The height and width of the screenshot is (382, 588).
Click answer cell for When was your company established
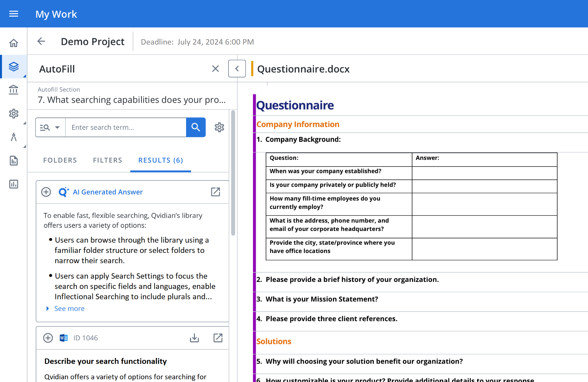[484, 173]
